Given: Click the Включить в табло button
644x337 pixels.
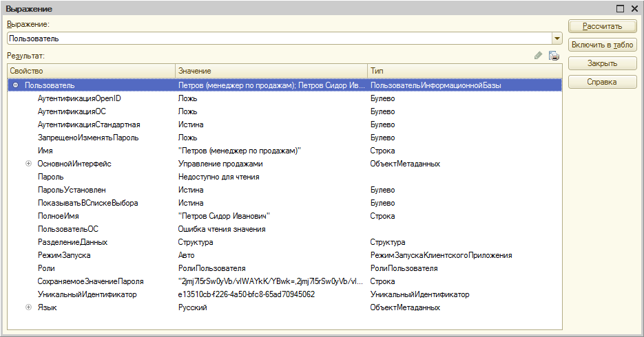Looking at the screenshot, I should coord(602,45).
